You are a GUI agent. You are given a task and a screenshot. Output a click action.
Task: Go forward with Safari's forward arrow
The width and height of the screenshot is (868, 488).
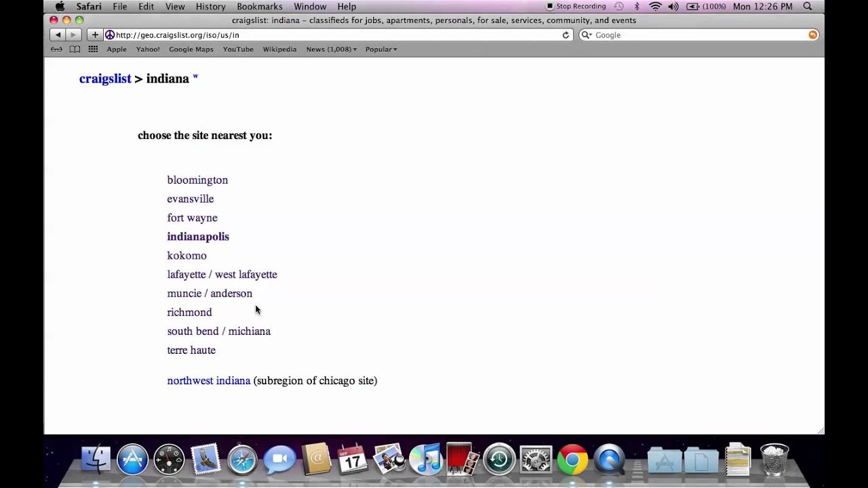tap(73, 35)
